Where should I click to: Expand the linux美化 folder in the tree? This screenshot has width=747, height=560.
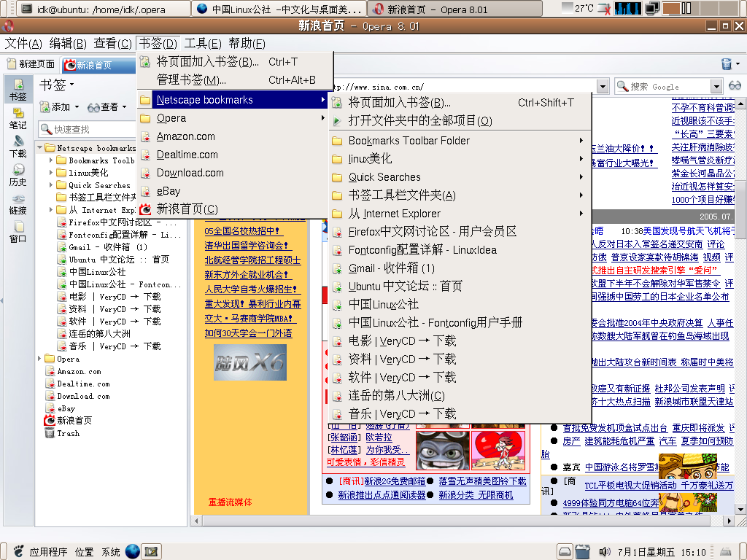[52, 172]
